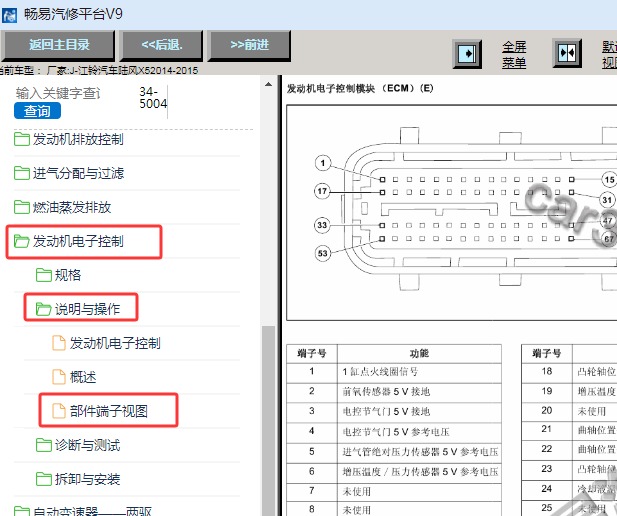Click the page icon beside the 发动机电子控制 document
The width and height of the screenshot is (617, 516).
59,343
